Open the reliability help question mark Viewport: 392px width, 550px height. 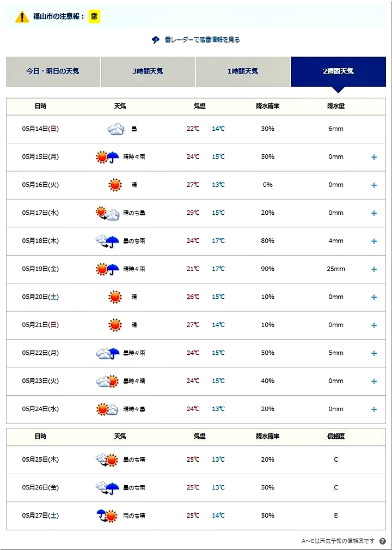(x=382, y=541)
